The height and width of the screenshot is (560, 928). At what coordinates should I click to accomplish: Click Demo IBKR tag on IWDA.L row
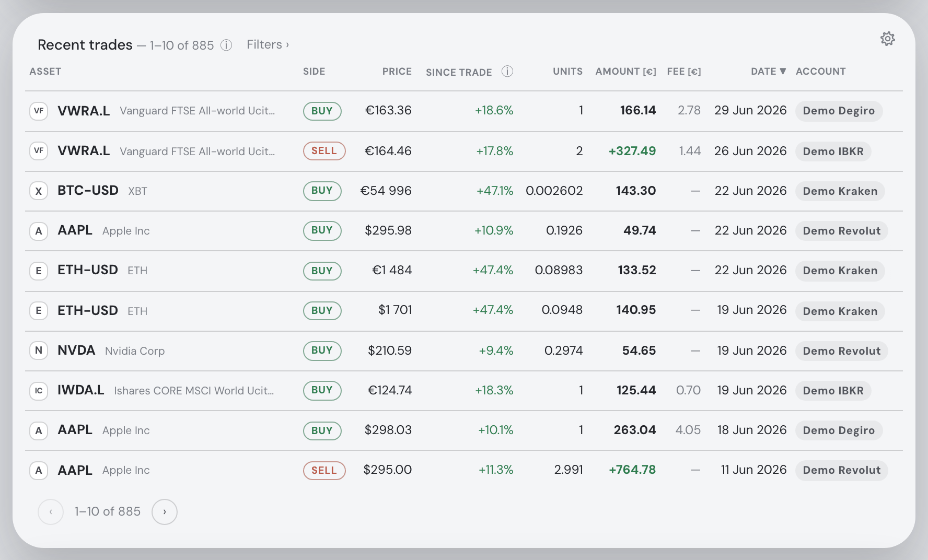(x=833, y=391)
